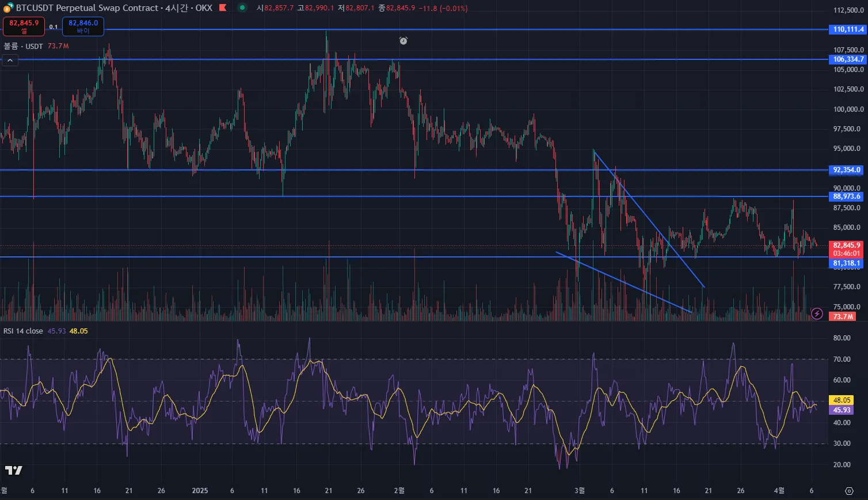Click the 30.00 RSI axis label
Screen dimensions: 868x500
842,444
